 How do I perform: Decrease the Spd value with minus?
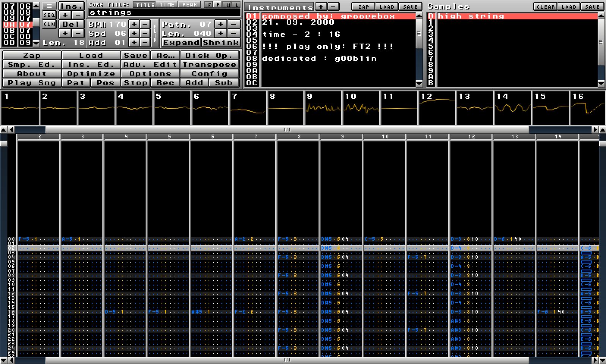(144, 33)
